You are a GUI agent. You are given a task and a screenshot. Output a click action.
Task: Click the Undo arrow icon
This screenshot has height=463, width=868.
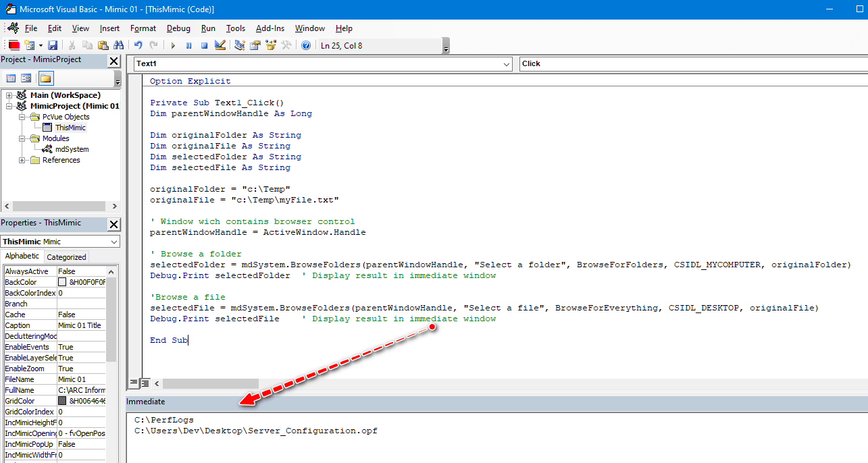tap(138, 45)
